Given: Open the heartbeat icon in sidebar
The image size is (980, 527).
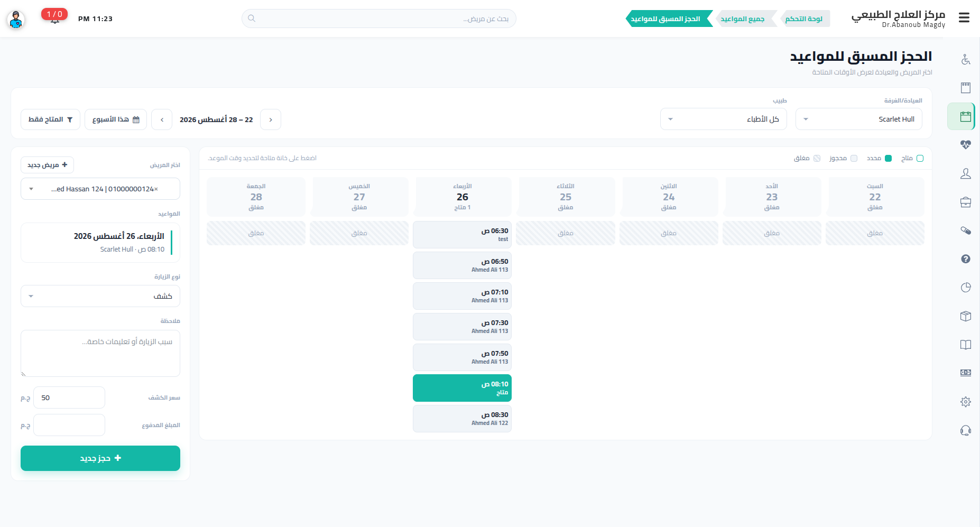Looking at the screenshot, I should pos(966,145).
